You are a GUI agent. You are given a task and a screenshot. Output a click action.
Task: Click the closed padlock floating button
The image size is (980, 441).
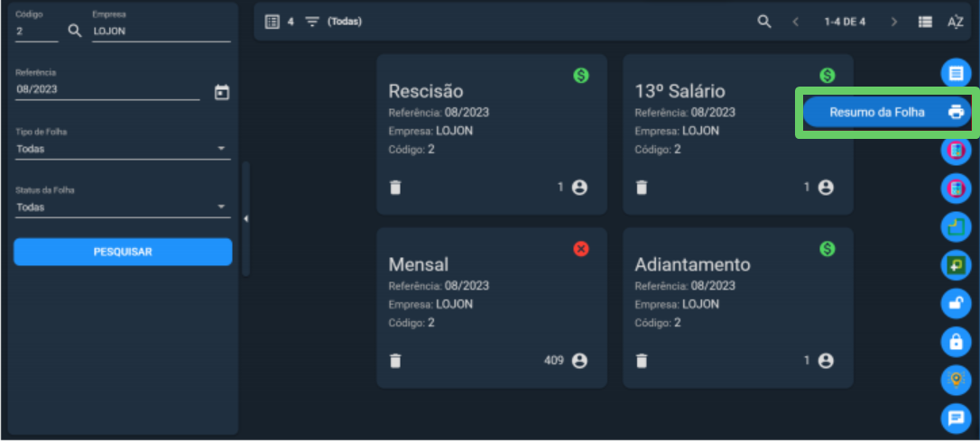[957, 342]
